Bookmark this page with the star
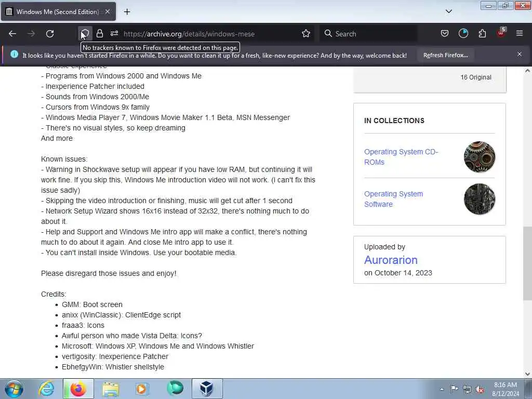Viewport: 532px width, 399px height. (x=305, y=34)
